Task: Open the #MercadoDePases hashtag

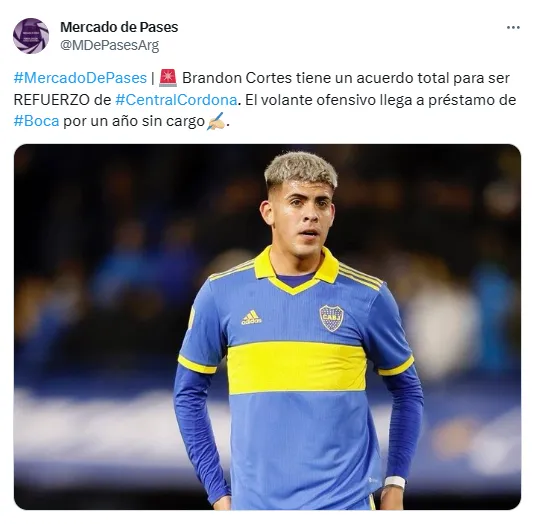Action: 80,78
